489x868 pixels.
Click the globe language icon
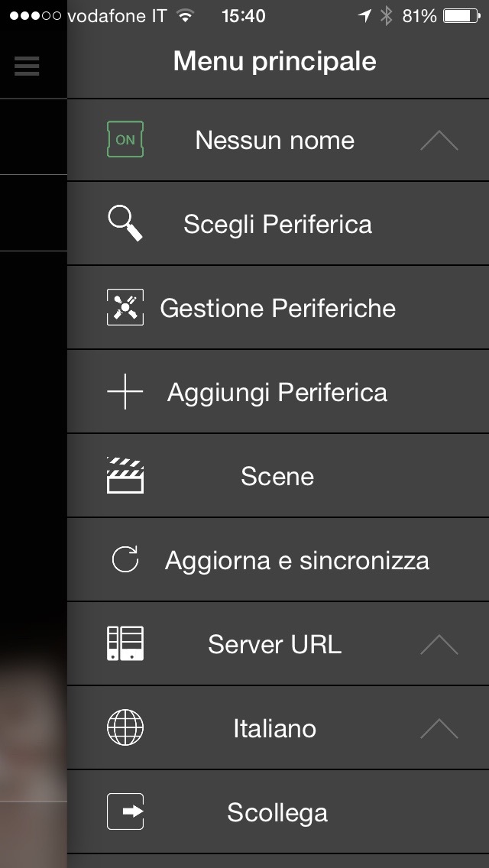[x=125, y=728]
